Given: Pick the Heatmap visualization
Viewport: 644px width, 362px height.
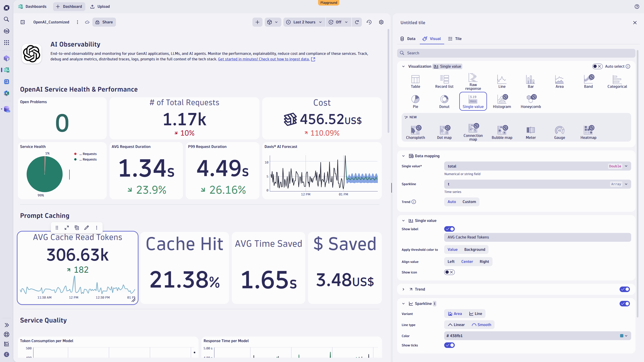Looking at the screenshot, I should 588,132.
